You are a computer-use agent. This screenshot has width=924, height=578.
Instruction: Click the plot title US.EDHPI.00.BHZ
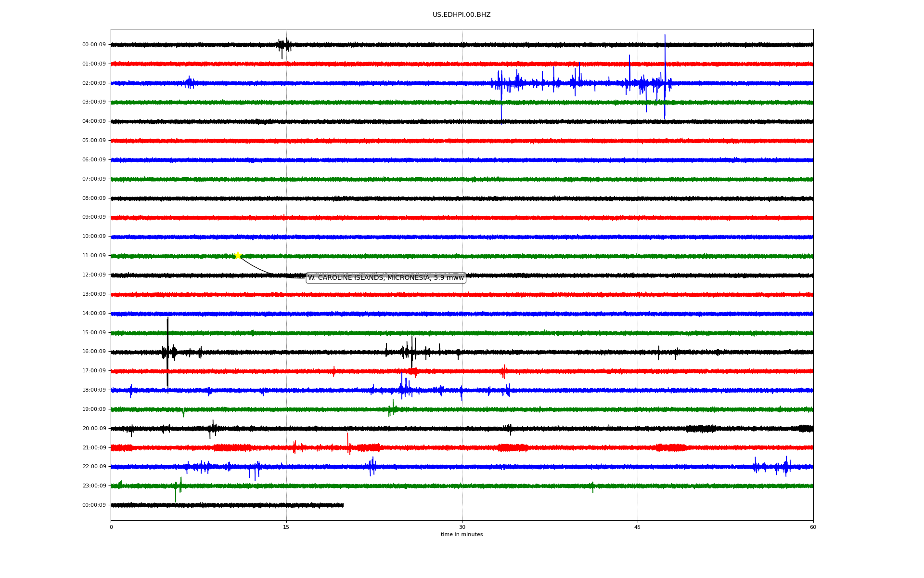[461, 15]
